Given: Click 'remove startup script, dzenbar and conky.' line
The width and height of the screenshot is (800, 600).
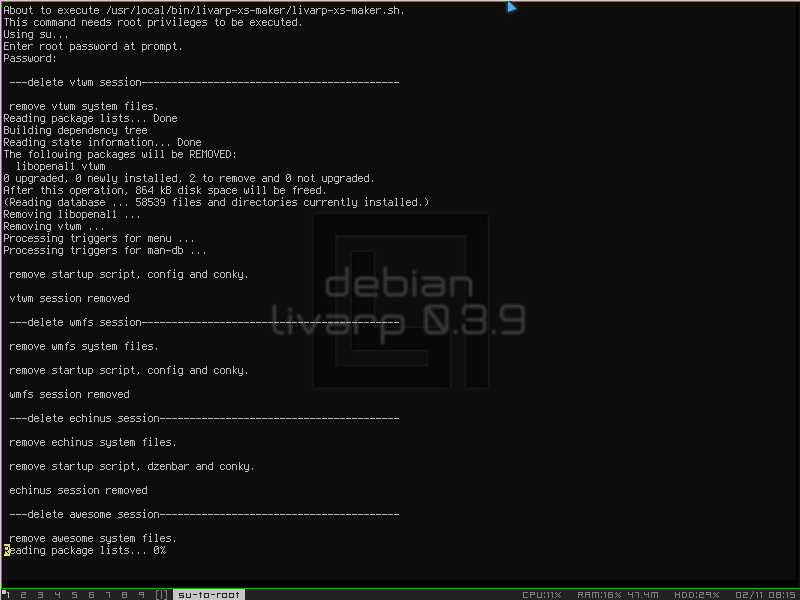Looking at the screenshot, I should tap(132, 466).
